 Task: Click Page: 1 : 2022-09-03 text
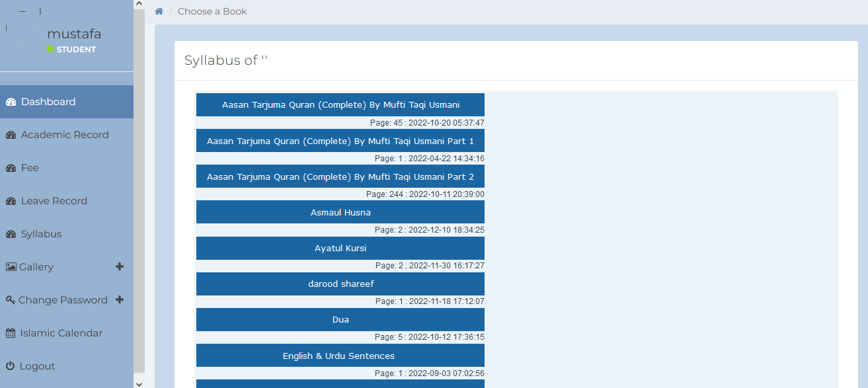click(x=430, y=373)
